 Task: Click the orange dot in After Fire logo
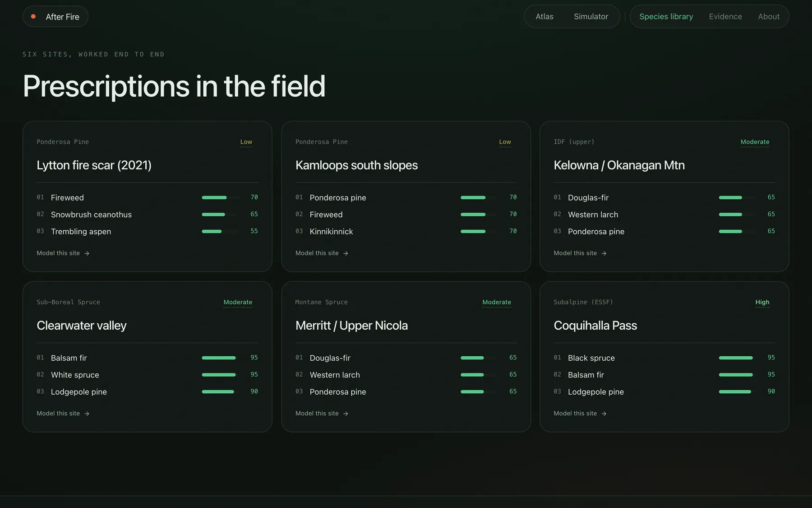[x=33, y=17]
